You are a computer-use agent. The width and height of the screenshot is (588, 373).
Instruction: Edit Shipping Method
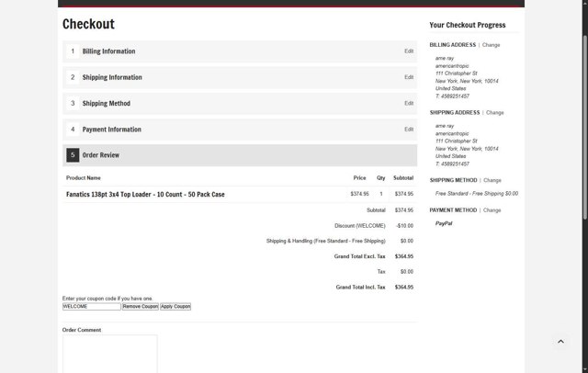409,103
